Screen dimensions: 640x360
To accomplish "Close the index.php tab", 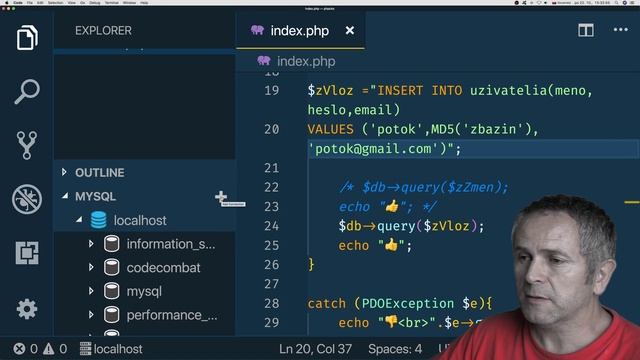I will pos(350,31).
